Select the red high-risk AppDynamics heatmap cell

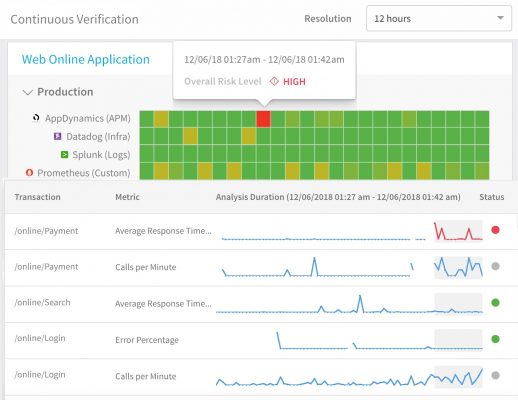point(263,119)
